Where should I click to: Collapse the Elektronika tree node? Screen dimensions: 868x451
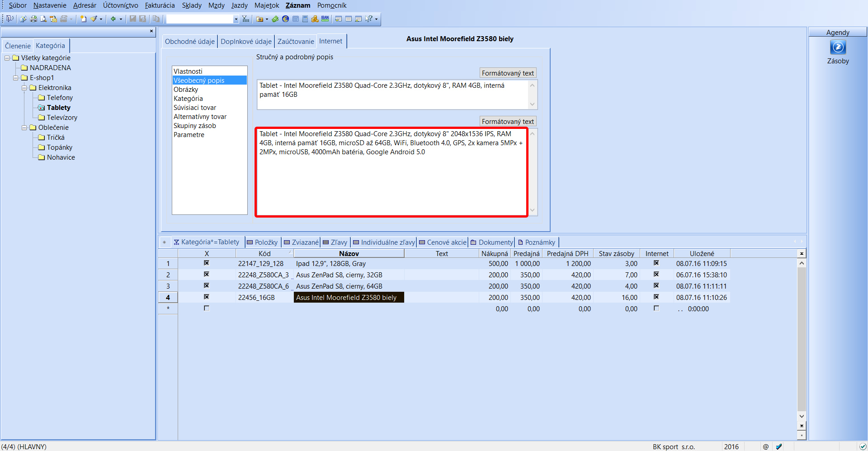[x=24, y=88]
